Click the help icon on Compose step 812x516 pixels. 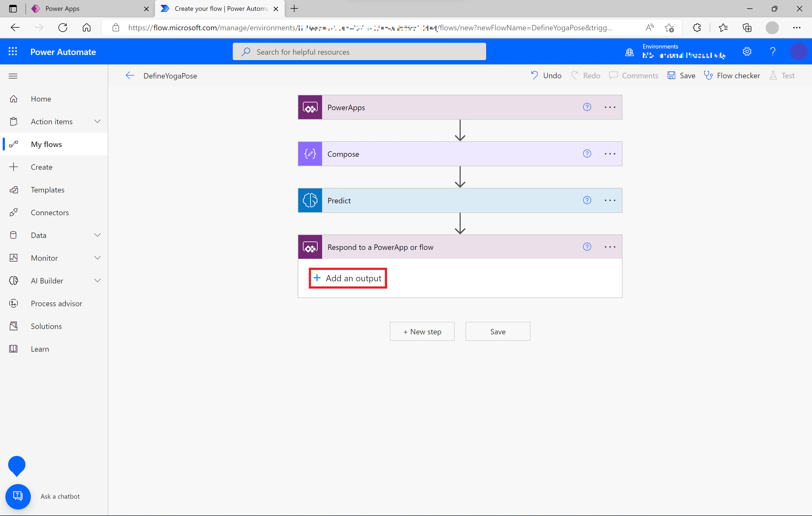(587, 154)
